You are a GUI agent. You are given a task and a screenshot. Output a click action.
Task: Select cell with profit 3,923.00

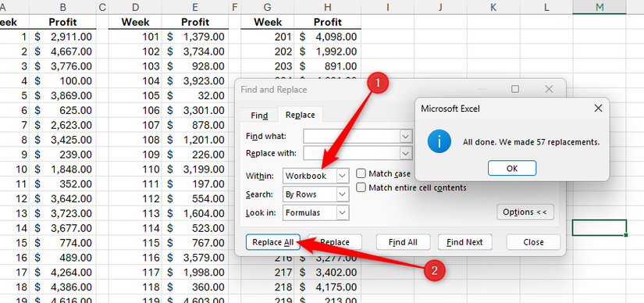tap(195, 81)
